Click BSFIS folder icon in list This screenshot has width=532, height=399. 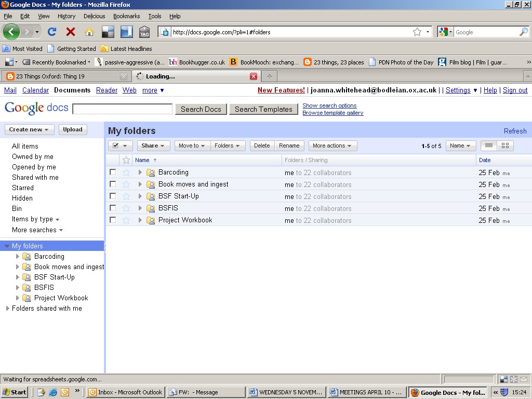(151, 208)
